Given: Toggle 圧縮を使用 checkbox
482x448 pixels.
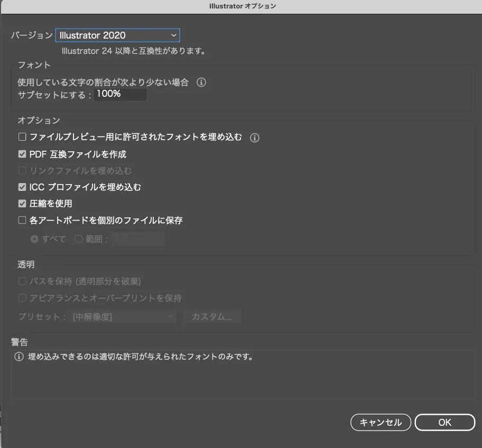Looking at the screenshot, I should (22, 204).
